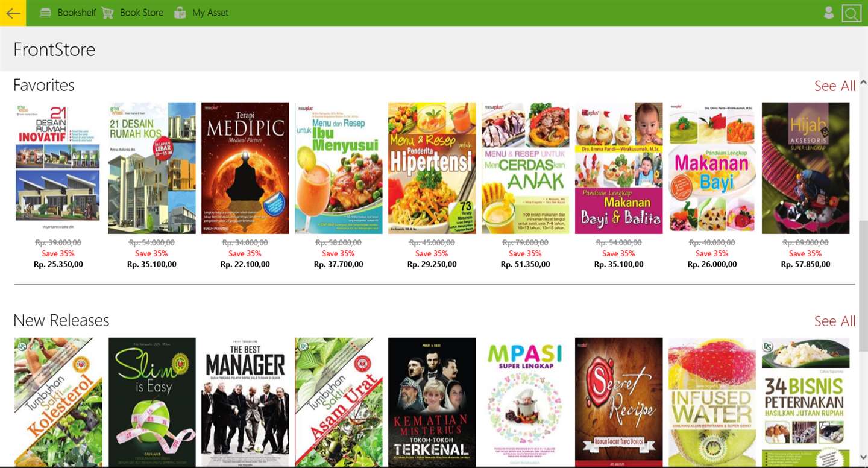
Task: Click the My Asset bag icon
Action: point(180,13)
